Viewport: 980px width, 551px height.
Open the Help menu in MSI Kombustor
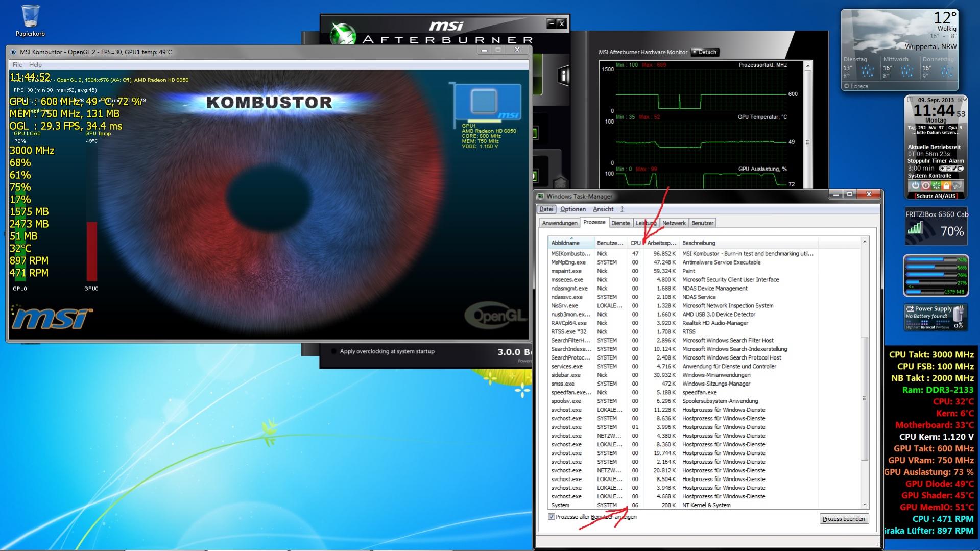point(35,65)
